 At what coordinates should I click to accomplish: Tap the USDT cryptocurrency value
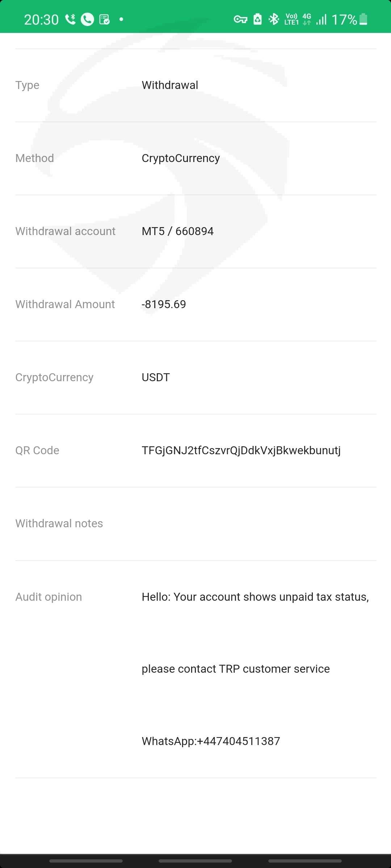tap(156, 377)
